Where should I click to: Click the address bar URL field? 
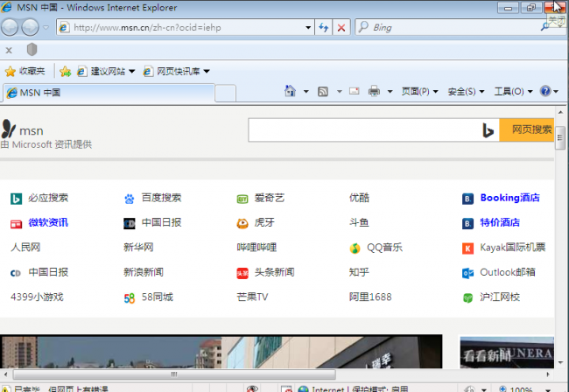pos(181,27)
